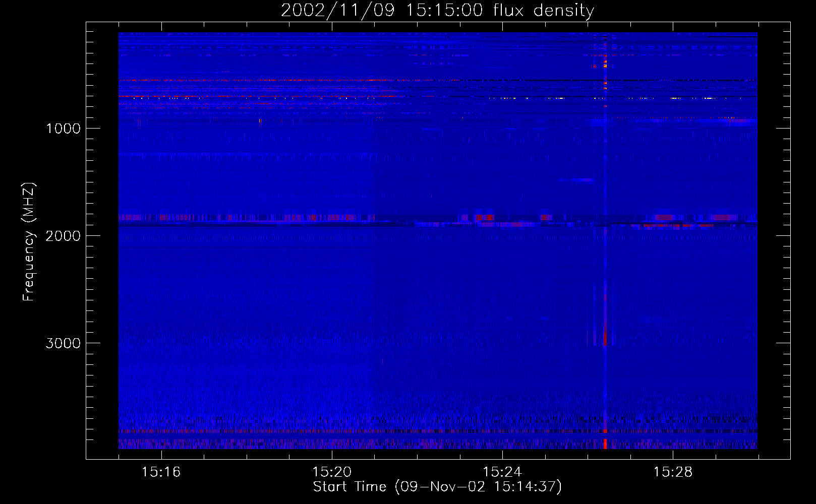Screen dimensions: 816x504
Task: Select the 1000 frequency tick label
Action: pyautogui.click(x=63, y=129)
